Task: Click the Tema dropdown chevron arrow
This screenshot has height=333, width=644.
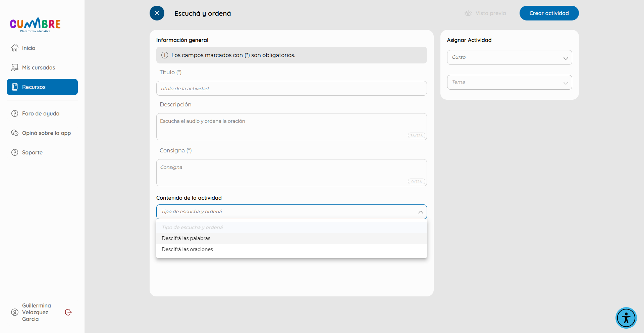Action: coord(566,83)
